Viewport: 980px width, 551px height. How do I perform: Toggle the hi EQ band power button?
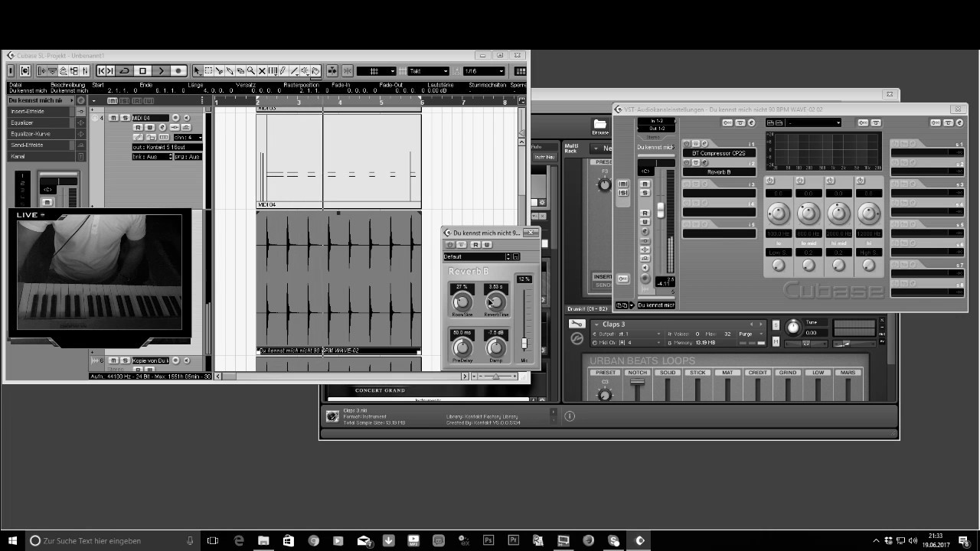tap(861, 181)
